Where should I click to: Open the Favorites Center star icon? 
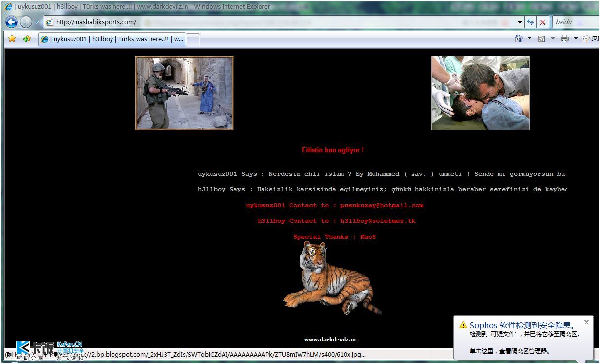[12, 39]
